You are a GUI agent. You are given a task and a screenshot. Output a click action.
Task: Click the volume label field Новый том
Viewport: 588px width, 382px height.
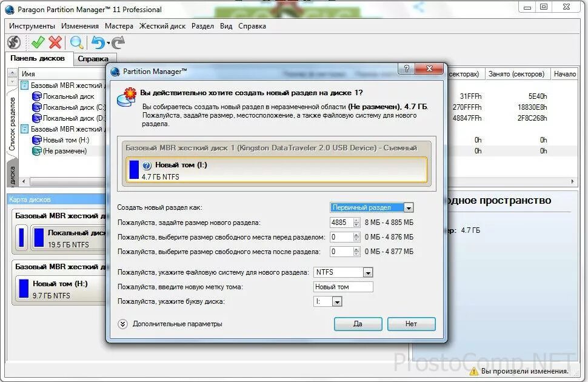tap(343, 287)
